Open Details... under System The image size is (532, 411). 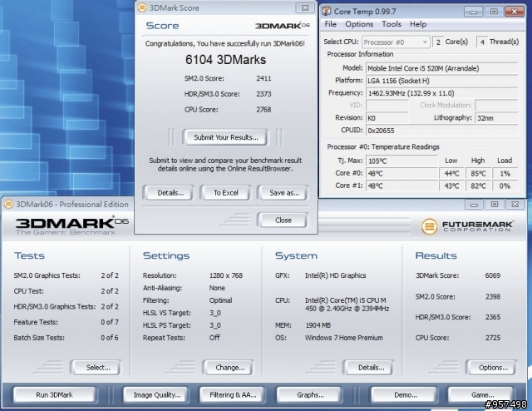368,368
